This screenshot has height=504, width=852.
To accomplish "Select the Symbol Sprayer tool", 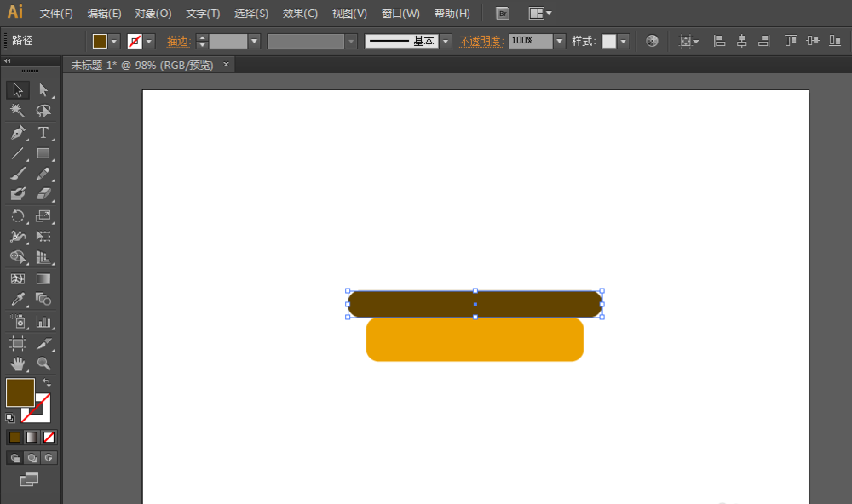I will 17,322.
